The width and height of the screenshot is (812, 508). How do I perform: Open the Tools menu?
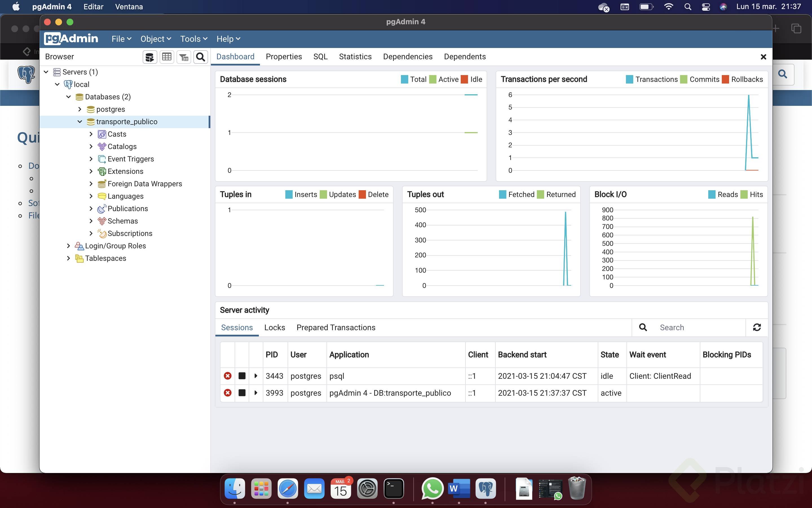pos(194,39)
